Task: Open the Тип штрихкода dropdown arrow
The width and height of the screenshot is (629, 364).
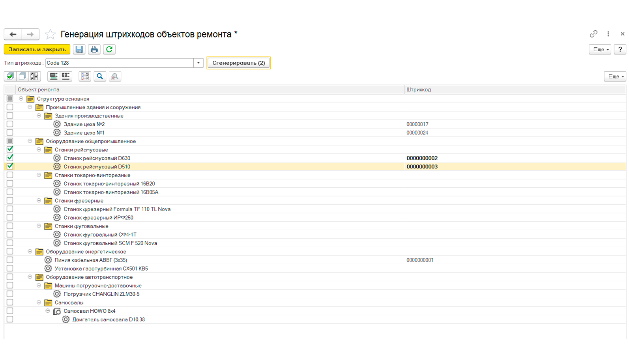Action: (198, 63)
